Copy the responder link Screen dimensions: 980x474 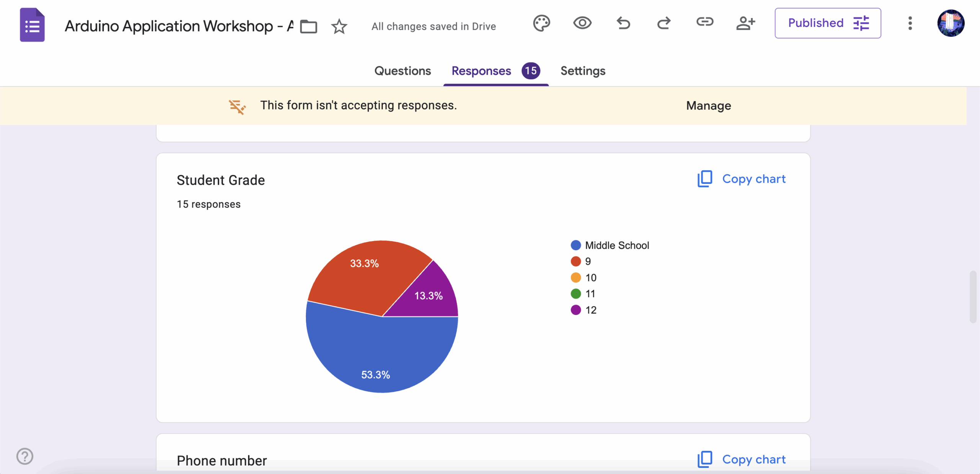tap(705, 22)
